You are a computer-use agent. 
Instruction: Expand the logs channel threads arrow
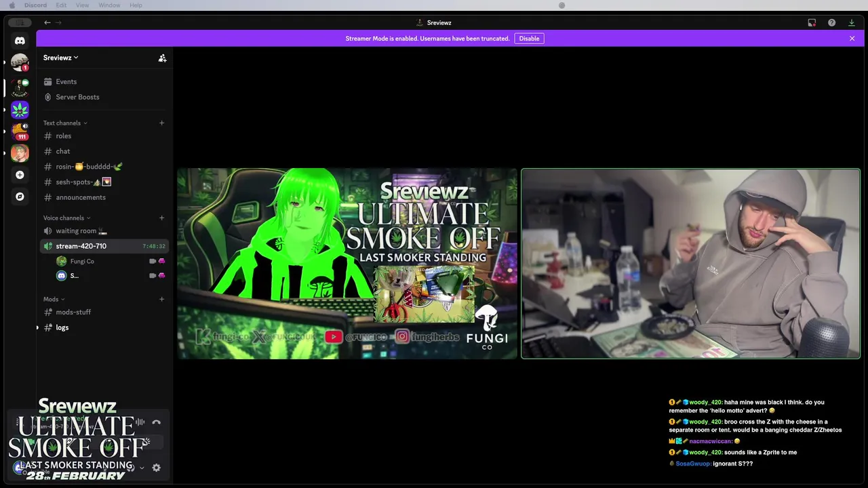pyautogui.click(x=37, y=328)
